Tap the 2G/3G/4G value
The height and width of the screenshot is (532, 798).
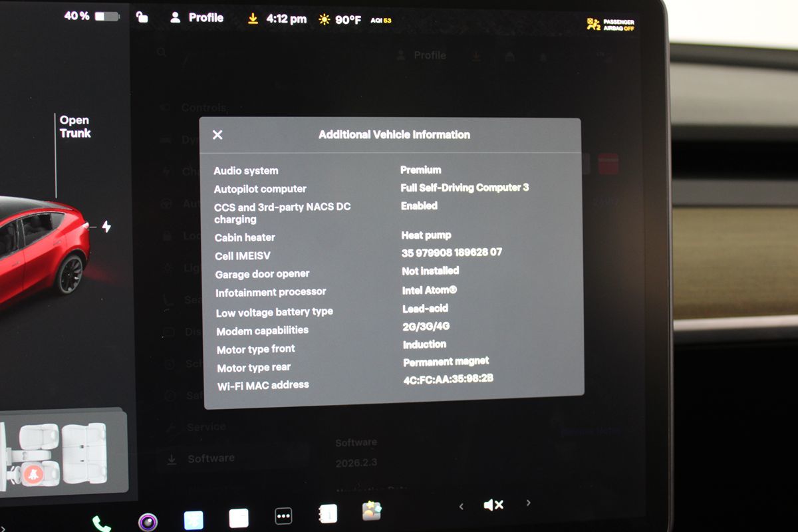426,327
